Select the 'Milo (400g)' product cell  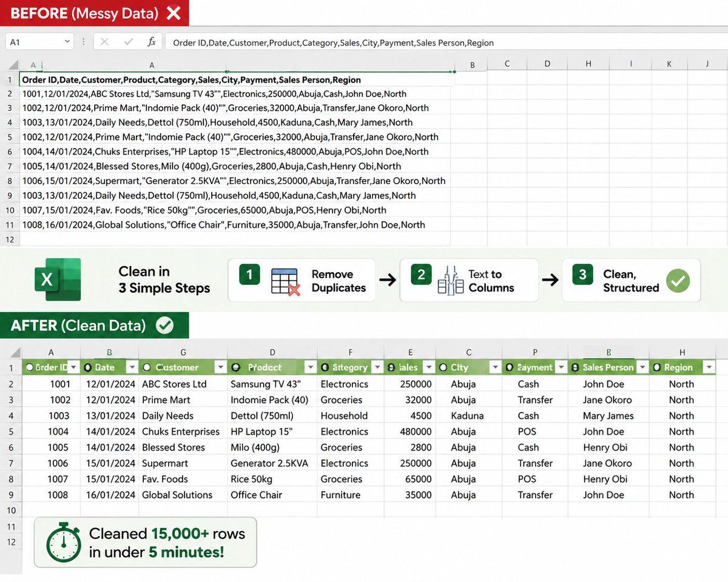click(272, 447)
